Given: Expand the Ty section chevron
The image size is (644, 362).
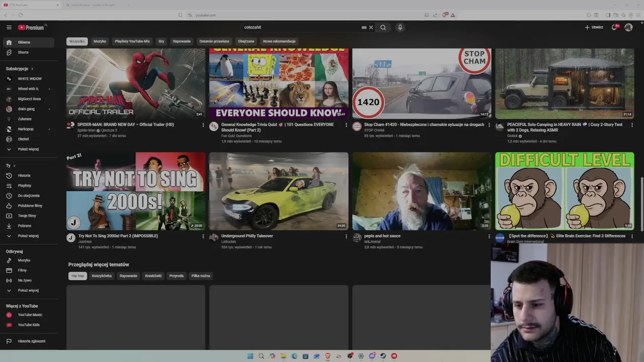Looking at the screenshot, I should tap(14, 165).
